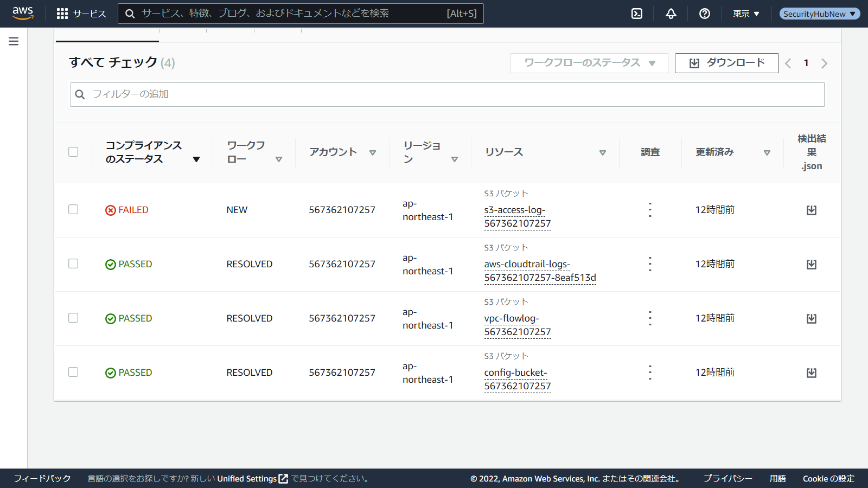This screenshot has width=868, height=488.
Task: Open investigate menu for aws-cloudtrail-logs row
Action: pos(650,264)
